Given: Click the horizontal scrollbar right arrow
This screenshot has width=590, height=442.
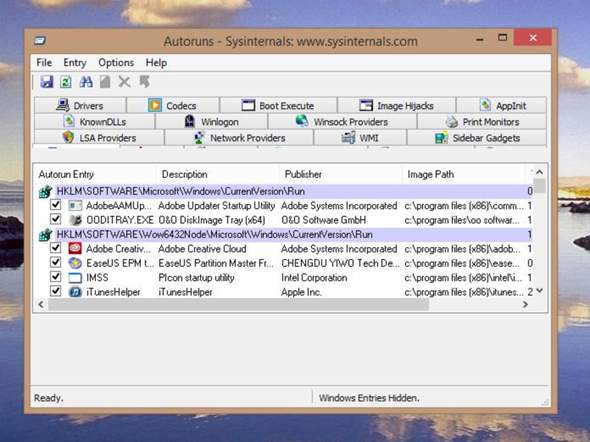Looking at the screenshot, I should (x=525, y=304).
